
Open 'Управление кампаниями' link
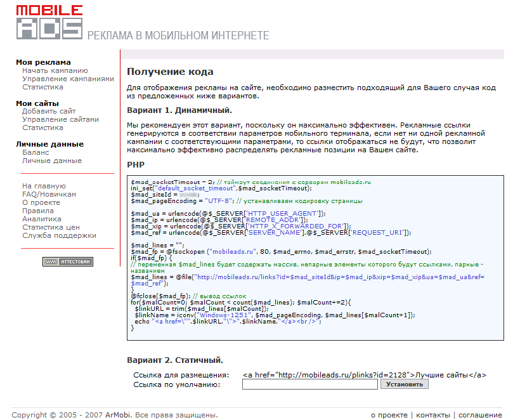[x=68, y=79]
